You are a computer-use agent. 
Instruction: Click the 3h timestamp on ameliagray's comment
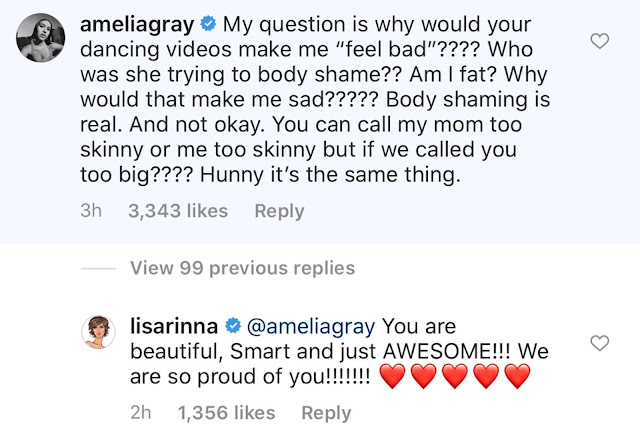91,211
